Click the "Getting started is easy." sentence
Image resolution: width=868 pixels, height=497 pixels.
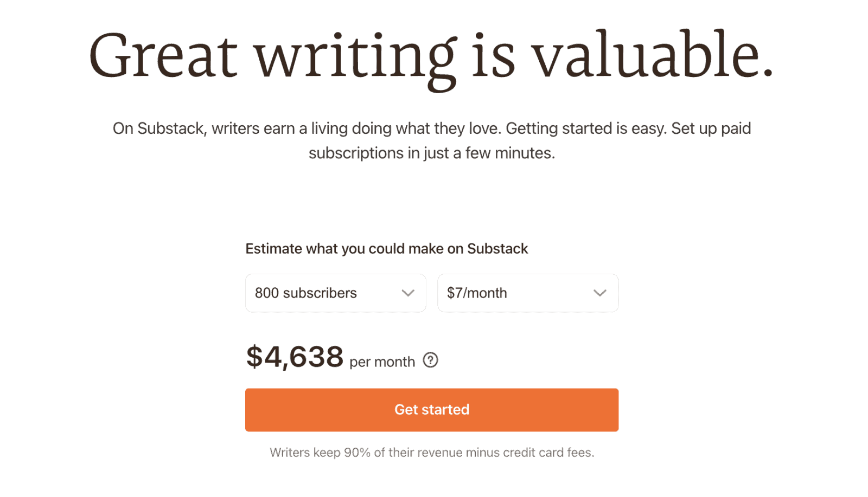coord(586,129)
